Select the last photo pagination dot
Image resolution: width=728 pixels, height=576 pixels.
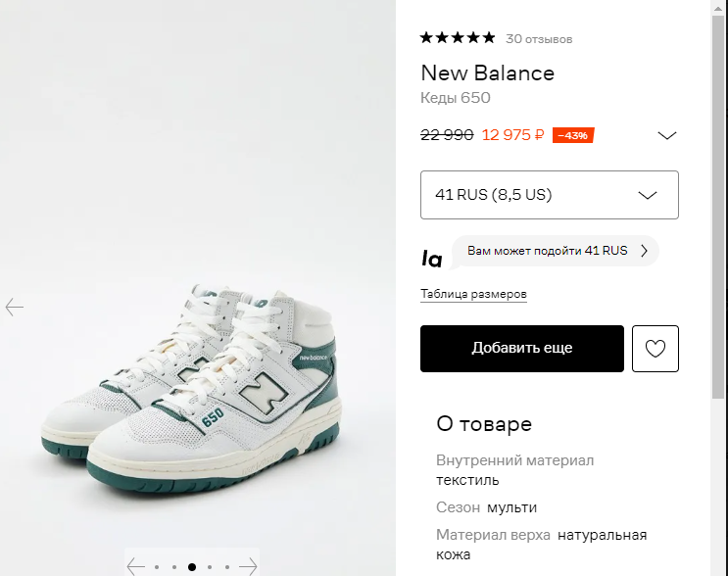(227, 566)
